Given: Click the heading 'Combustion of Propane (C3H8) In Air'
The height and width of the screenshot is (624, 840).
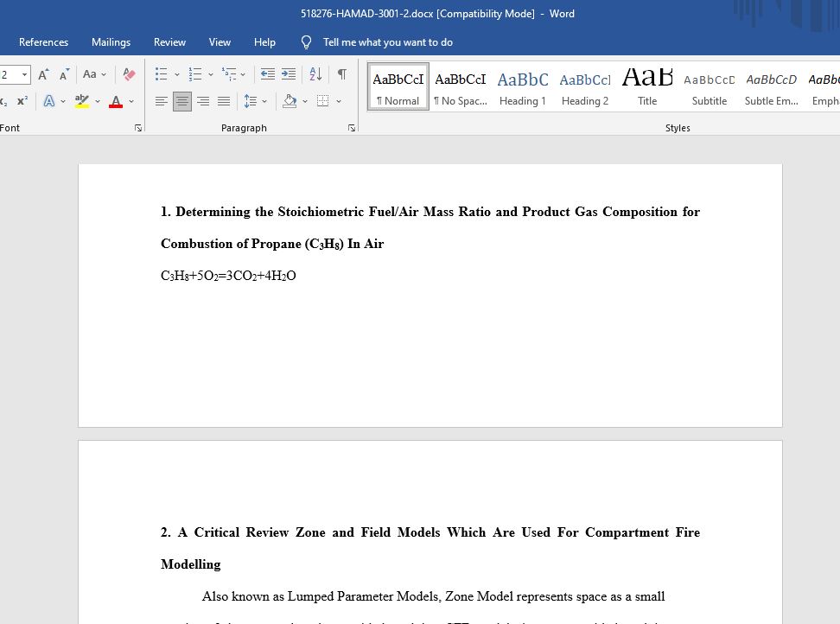Looking at the screenshot, I should (272, 244).
